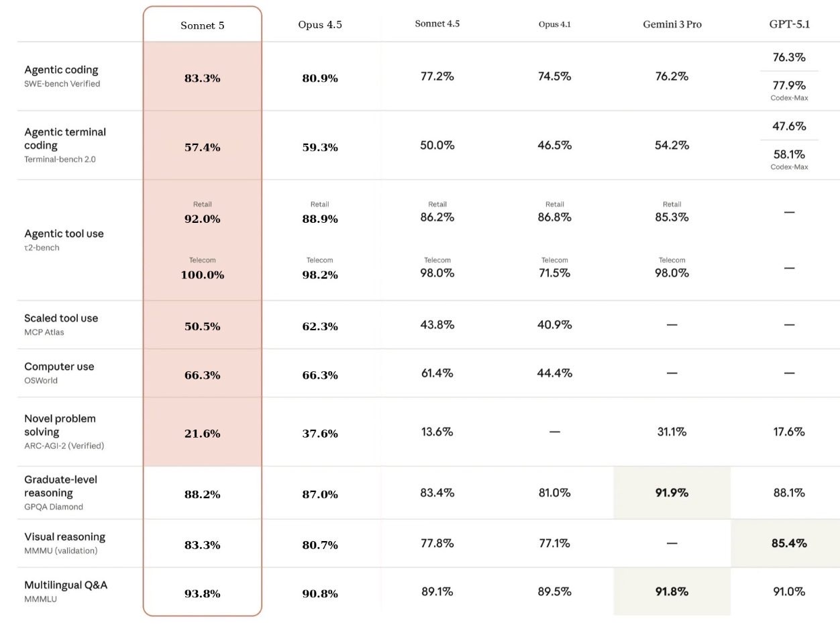Image resolution: width=840 pixels, height=631 pixels.
Task: Click the Agentic coding row label
Action: (61, 70)
